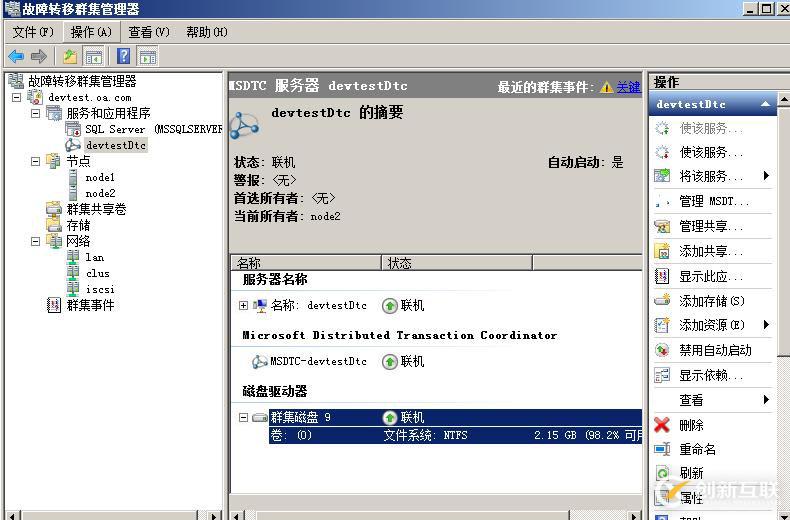Open the 查看(V) menu in menu bar

click(149, 32)
